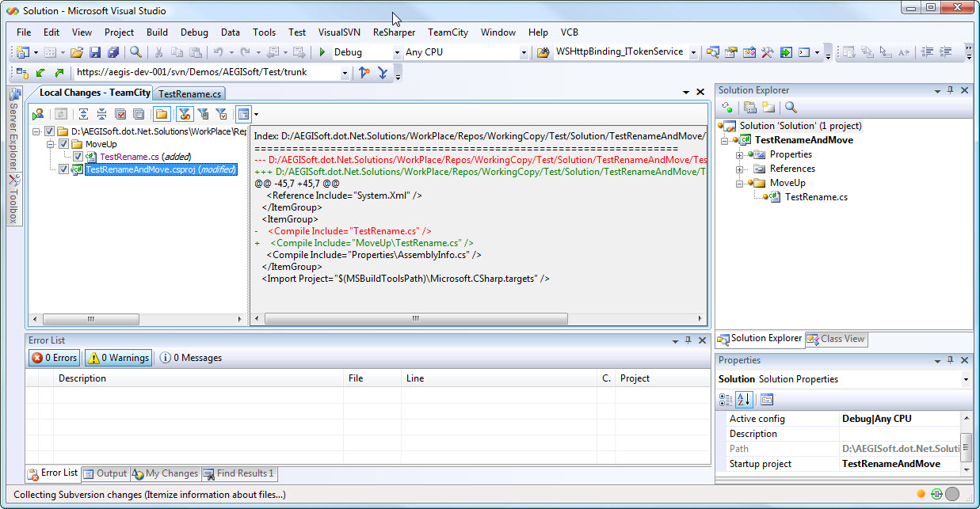Expand all changes in Local Changes toolbar
This screenshot has height=509, width=980.
click(x=83, y=115)
